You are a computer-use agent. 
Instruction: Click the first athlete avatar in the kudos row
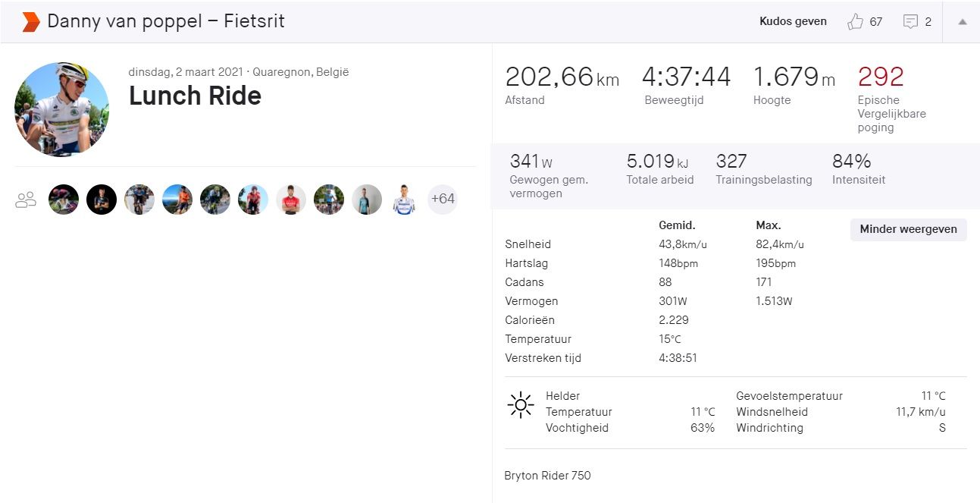64,199
